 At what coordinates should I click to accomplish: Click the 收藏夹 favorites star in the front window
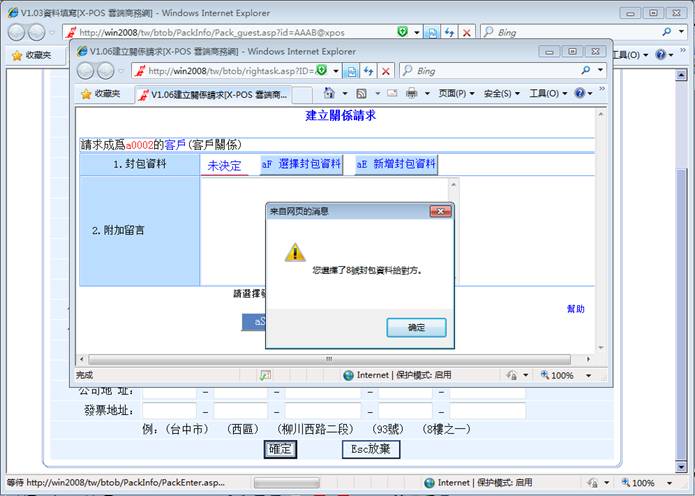tap(100, 93)
